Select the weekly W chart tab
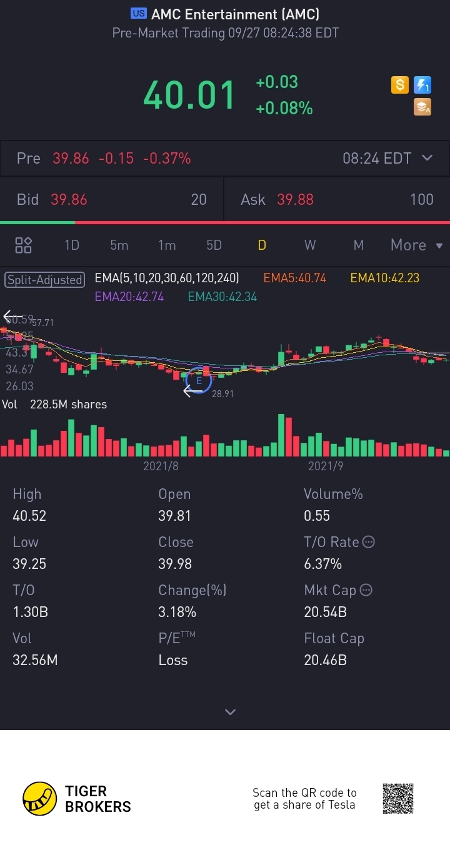Viewport: 450px width, 868px height. coord(310,245)
